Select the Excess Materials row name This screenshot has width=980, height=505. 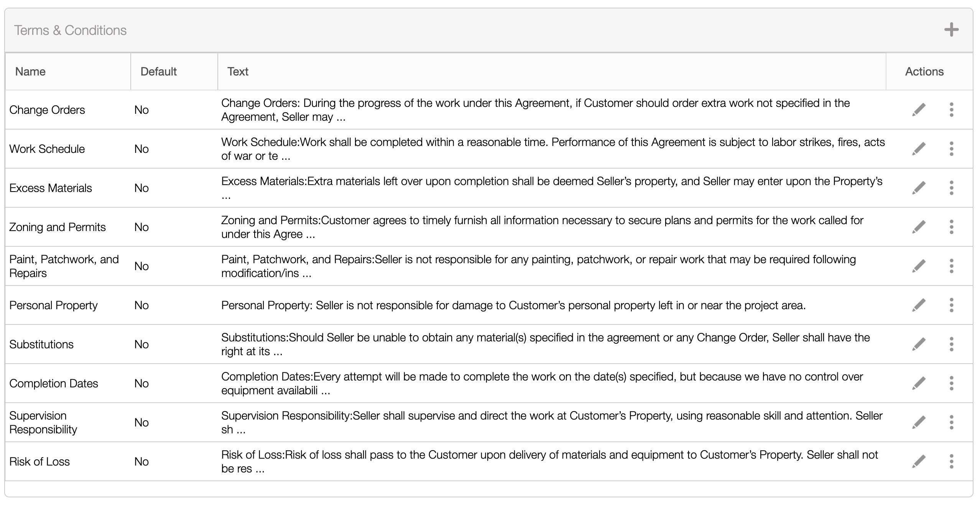tap(51, 188)
